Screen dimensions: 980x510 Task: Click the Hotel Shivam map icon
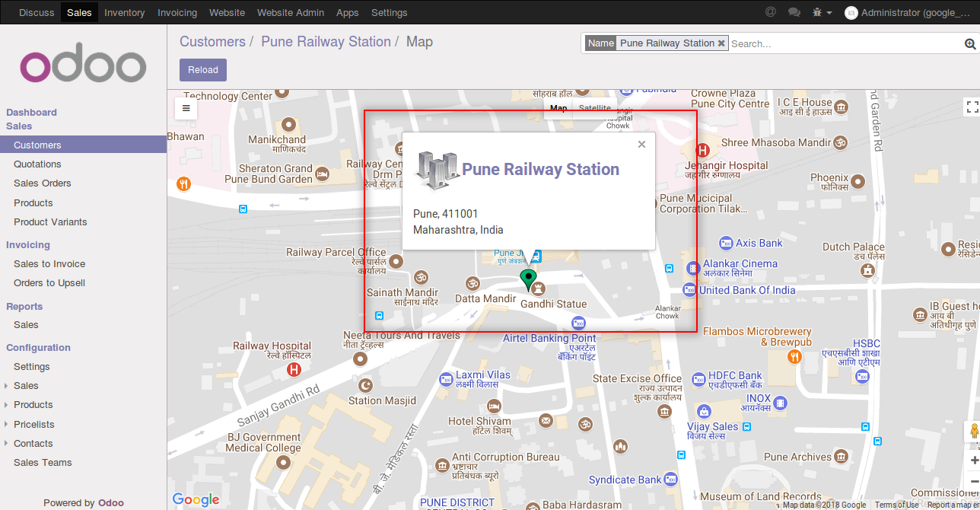point(494,406)
